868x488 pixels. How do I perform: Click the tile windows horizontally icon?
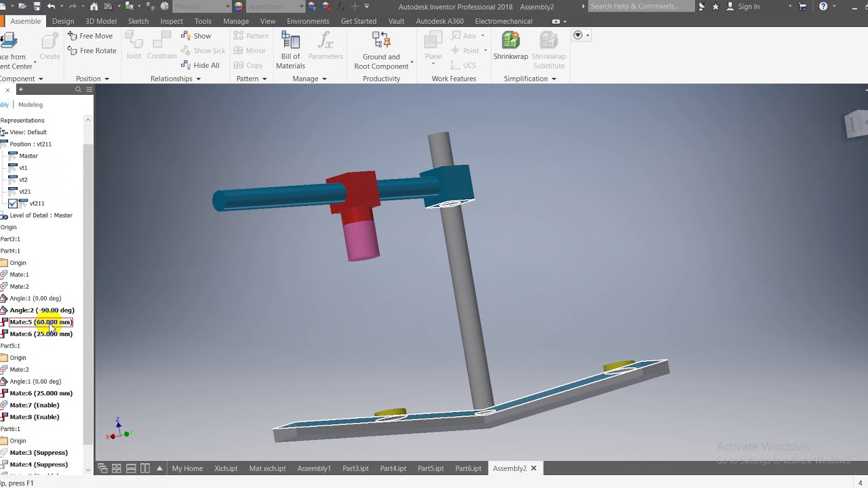coord(131,468)
